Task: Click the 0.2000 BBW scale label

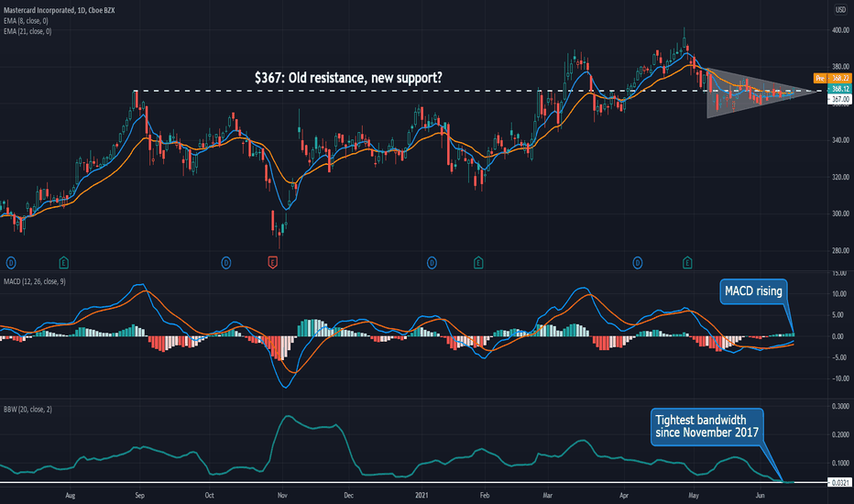Action: point(840,434)
